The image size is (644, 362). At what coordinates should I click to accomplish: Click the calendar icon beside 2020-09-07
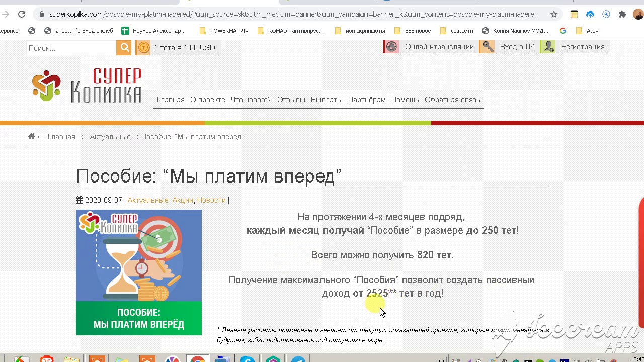click(79, 200)
